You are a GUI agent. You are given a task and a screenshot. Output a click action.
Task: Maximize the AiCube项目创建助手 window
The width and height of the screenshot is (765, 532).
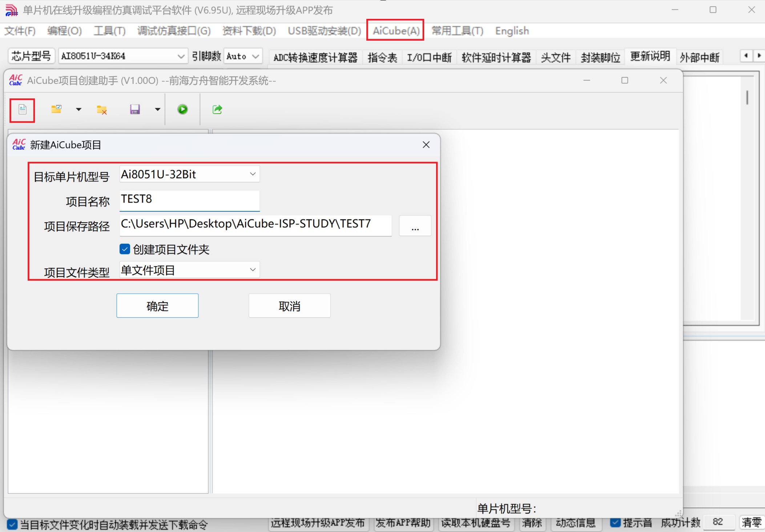(x=625, y=80)
